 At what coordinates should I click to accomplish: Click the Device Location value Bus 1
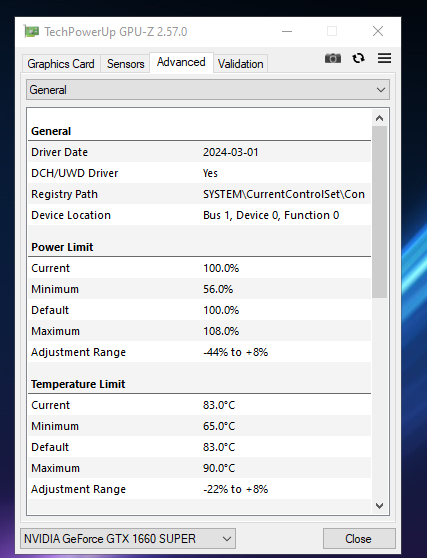point(271,215)
